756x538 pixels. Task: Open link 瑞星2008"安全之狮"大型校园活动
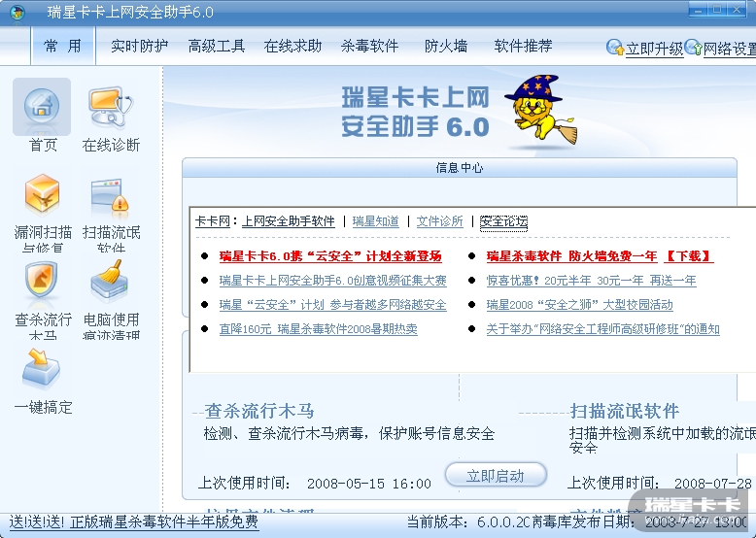[579, 304]
